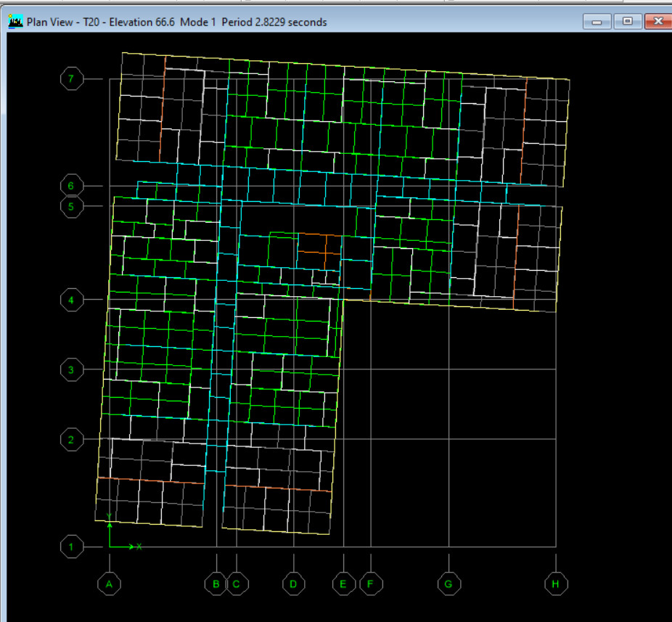Viewport: 672px width, 622px height.
Task: Select grid line bubble 2
Action: tap(71, 439)
